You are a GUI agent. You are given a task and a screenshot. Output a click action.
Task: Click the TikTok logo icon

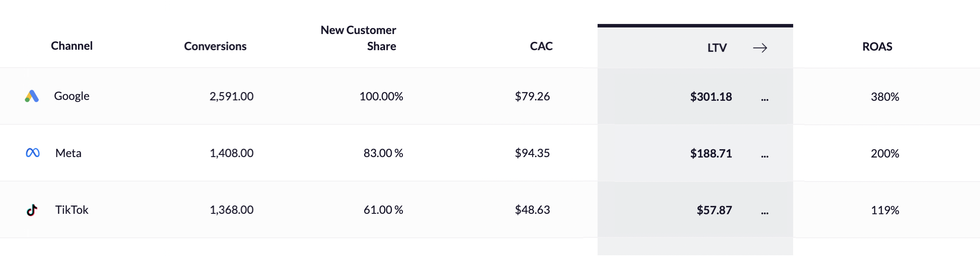click(32, 210)
